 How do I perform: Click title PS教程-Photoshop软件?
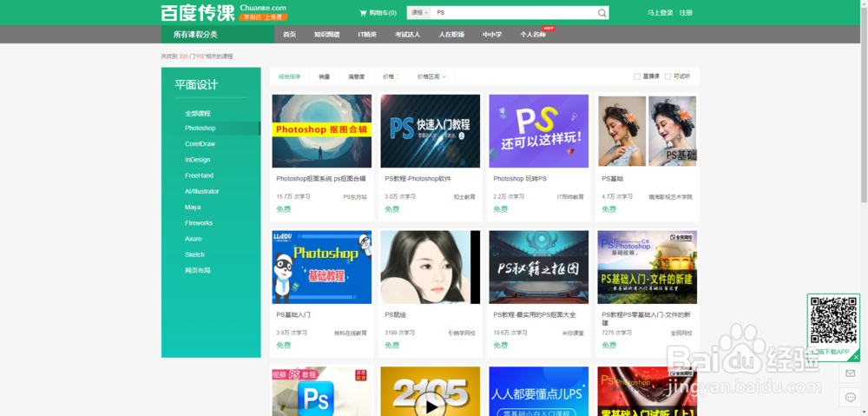pos(418,179)
